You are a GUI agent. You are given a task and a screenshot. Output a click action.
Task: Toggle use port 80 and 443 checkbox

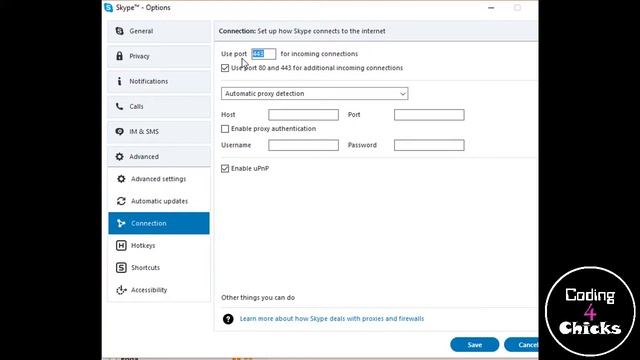click(225, 68)
